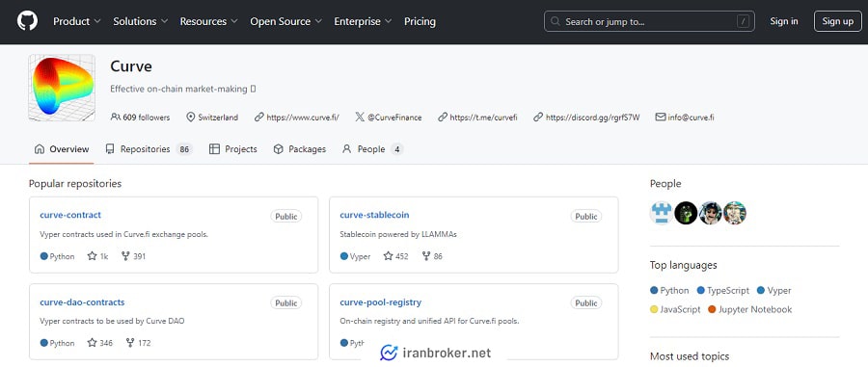
Task: Open the https://www.curve.fi/ website link
Action: [303, 118]
